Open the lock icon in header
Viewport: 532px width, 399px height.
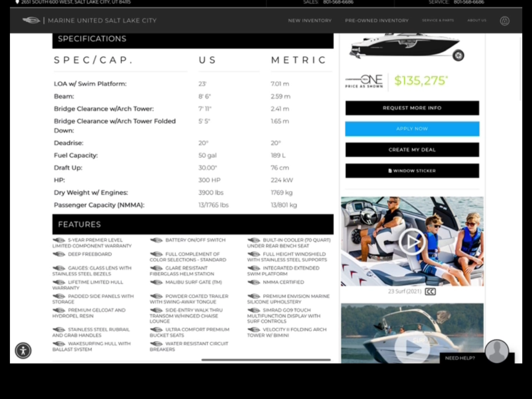(504, 21)
